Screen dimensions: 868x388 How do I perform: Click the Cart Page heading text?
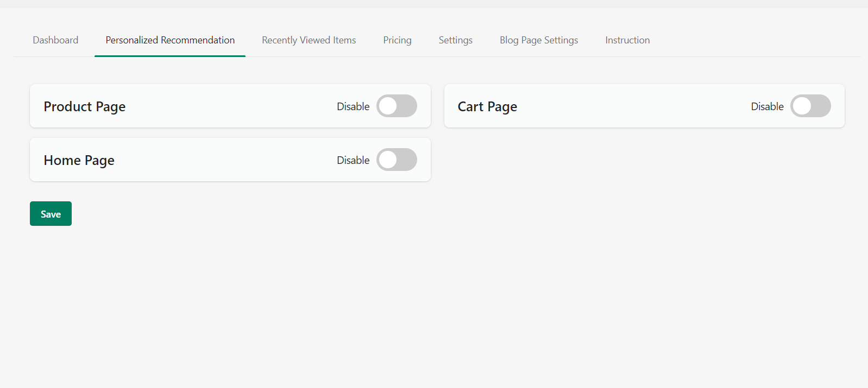click(487, 106)
